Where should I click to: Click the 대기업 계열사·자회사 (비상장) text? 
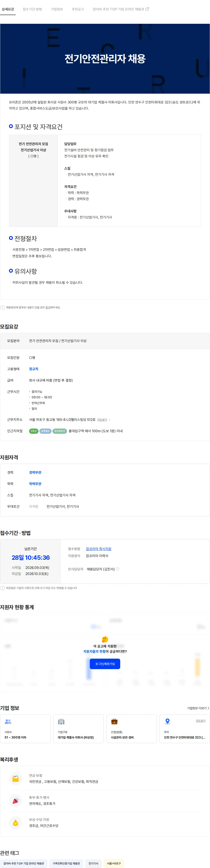pos(76,737)
